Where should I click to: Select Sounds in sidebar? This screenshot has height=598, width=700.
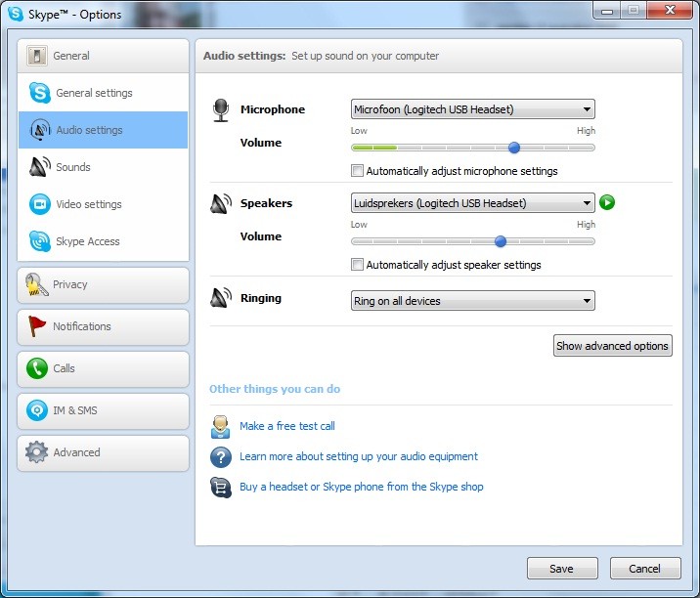(x=103, y=167)
